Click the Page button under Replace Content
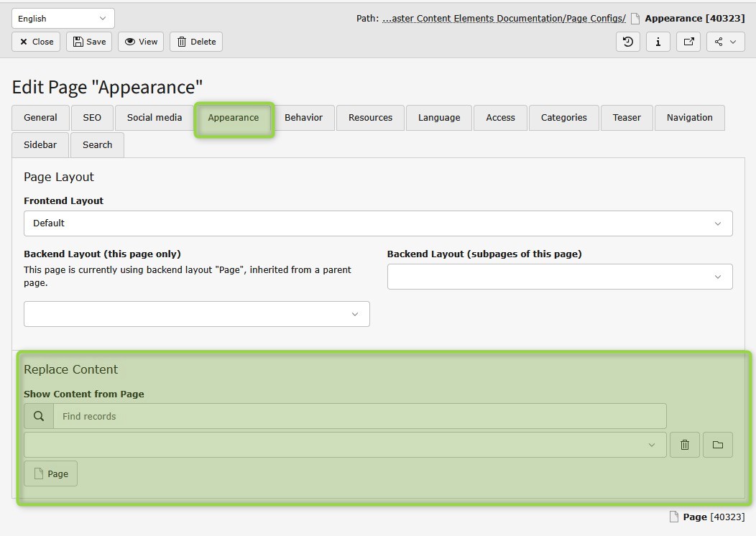 (51, 473)
